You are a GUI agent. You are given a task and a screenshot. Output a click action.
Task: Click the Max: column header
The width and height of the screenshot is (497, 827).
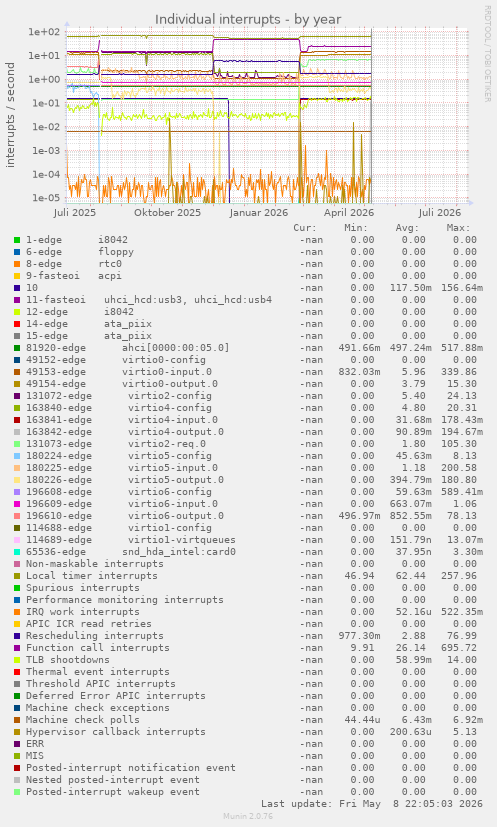tap(457, 228)
